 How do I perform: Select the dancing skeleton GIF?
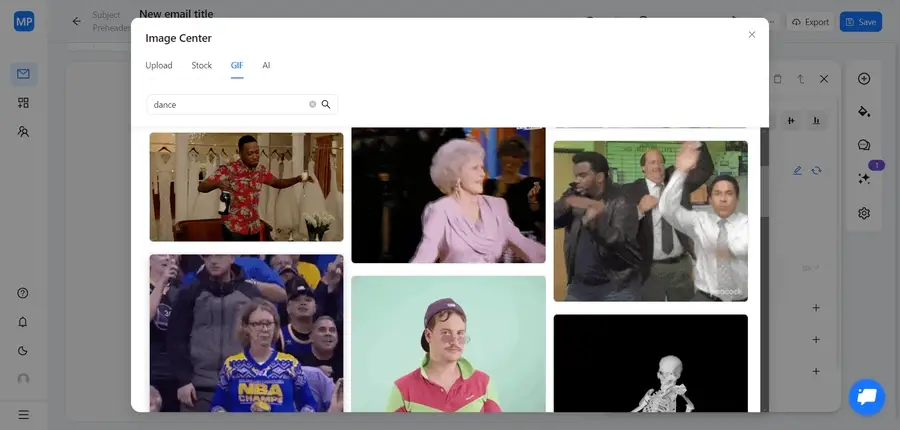click(x=650, y=363)
